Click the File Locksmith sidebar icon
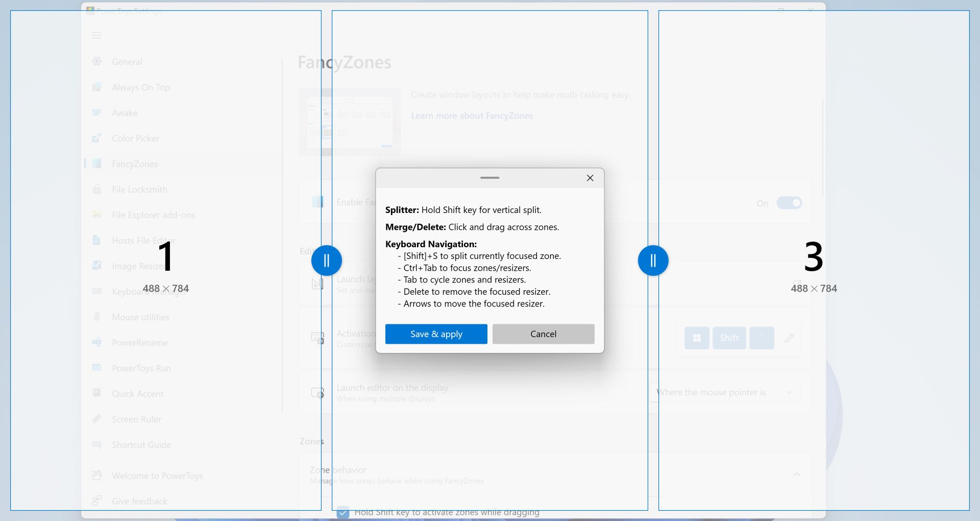980x521 pixels. (x=96, y=190)
